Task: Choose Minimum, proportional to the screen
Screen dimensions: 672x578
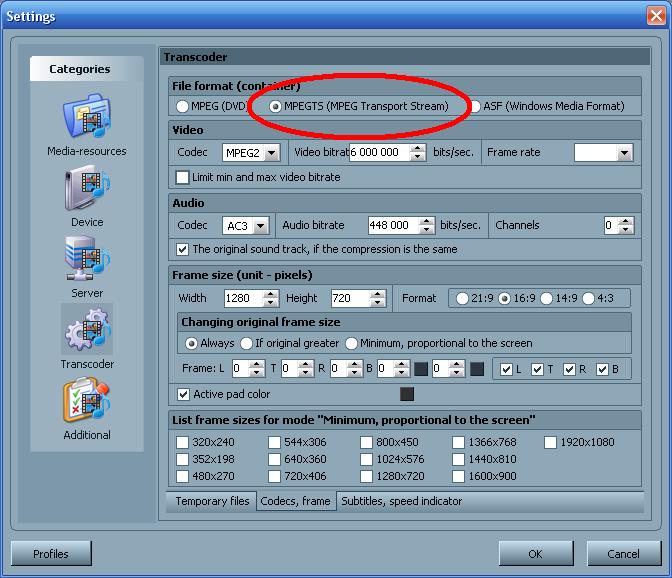Action: pos(351,344)
